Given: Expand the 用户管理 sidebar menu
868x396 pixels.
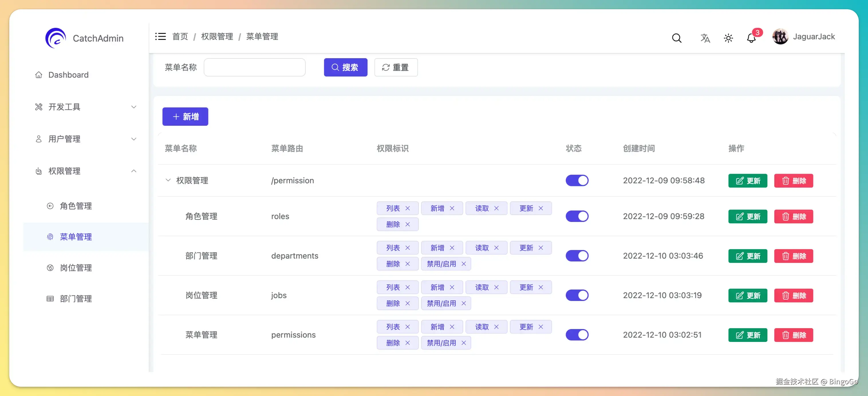Looking at the screenshot, I should point(134,139).
